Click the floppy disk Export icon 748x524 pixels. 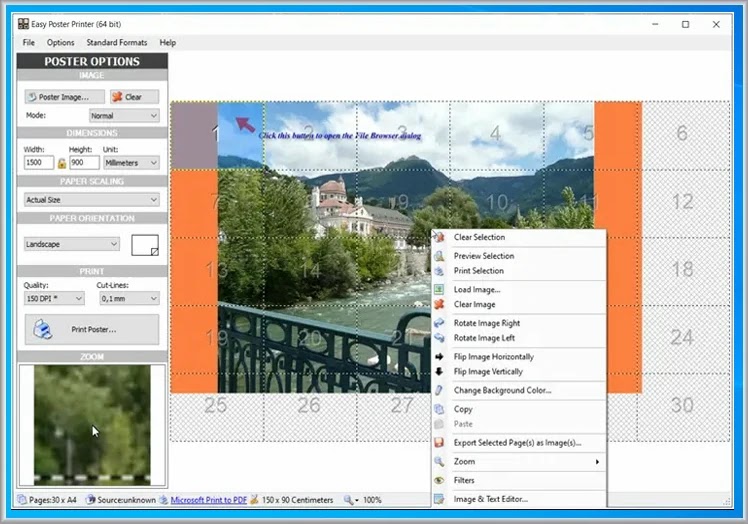pyautogui.click(x=439, y=443)
